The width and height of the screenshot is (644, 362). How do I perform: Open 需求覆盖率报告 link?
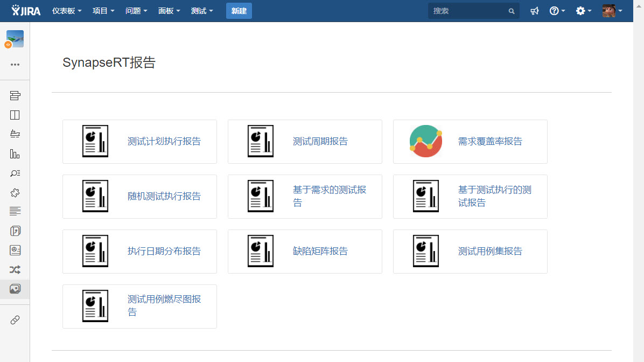pos(490,141)
